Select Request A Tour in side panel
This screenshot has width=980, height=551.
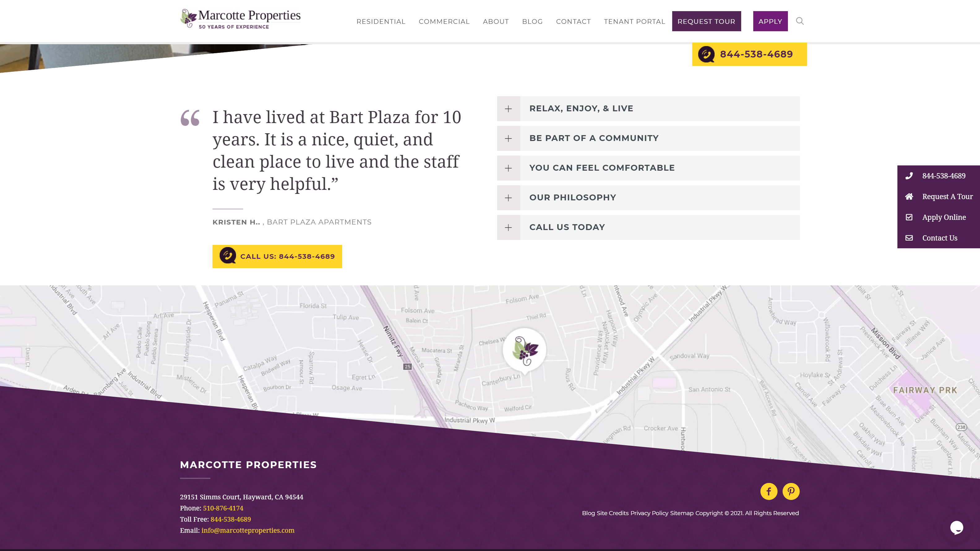pos(947,197)
